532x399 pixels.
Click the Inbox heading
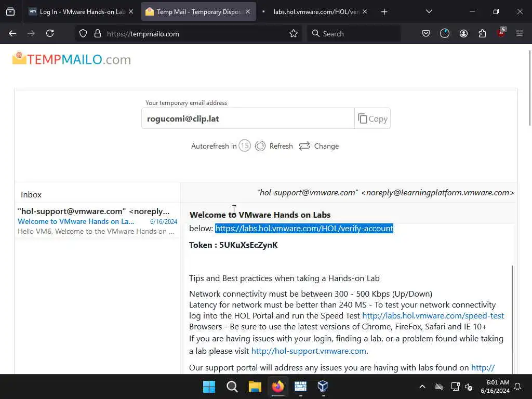31,194
